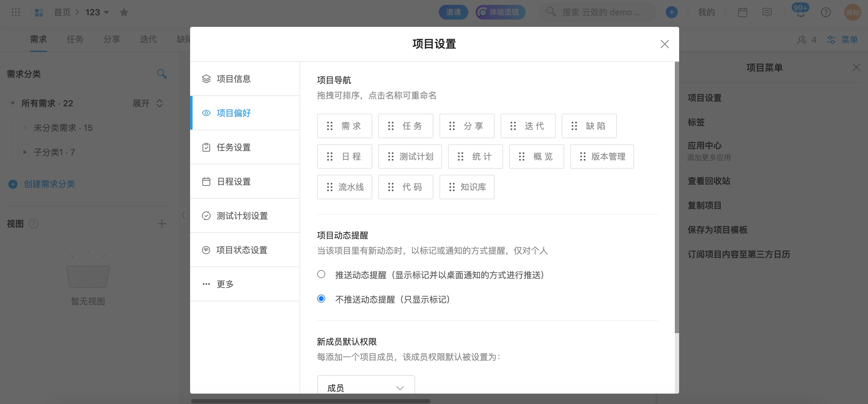Open 日程设置 settings section
The image size is (868, 404).
point(245,182)
